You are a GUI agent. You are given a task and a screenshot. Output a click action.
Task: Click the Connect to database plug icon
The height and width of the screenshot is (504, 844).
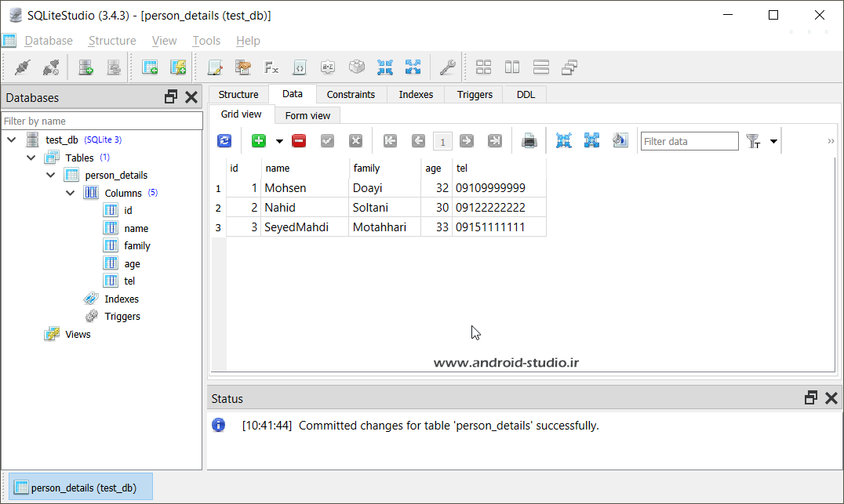coord(23,67)
